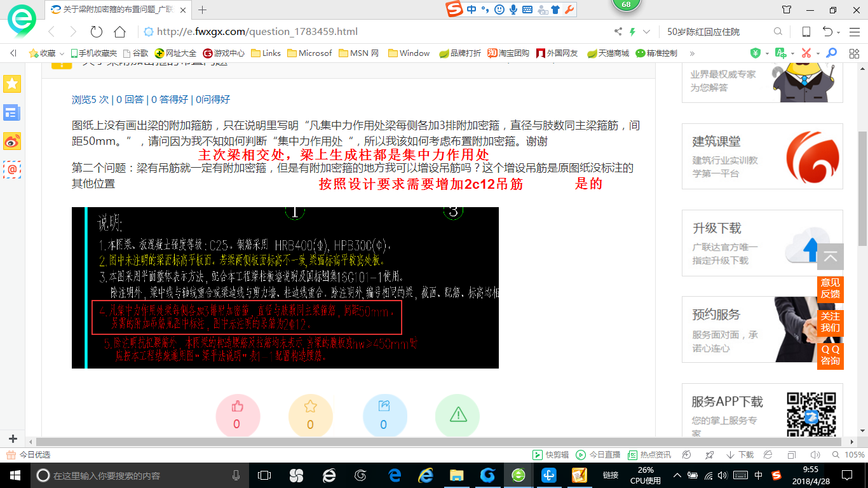Screen dimensions: 868x488
Task: Open the 收藏 favorites bookmark
Action: click(42, 53)
